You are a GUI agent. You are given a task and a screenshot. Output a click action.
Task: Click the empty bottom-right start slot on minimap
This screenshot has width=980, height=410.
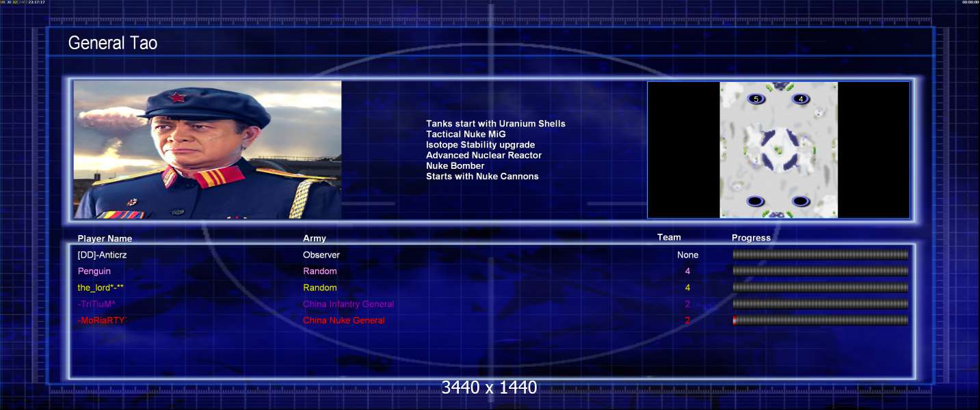801,201
